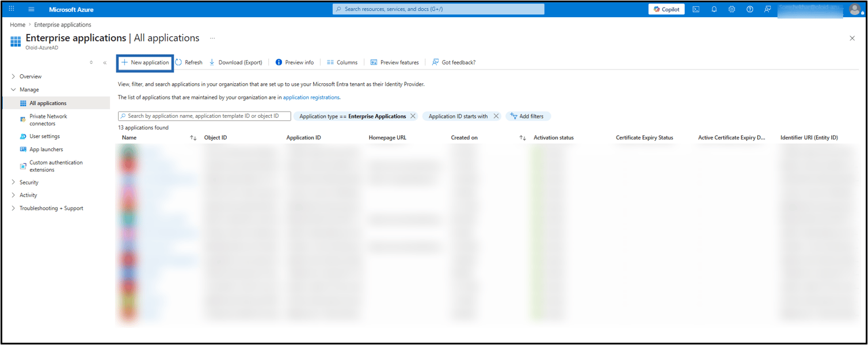This screenshot has height=345, width=868.
Task: Click the Identifier URI (Entity ID) header
Action: point(809,138)
